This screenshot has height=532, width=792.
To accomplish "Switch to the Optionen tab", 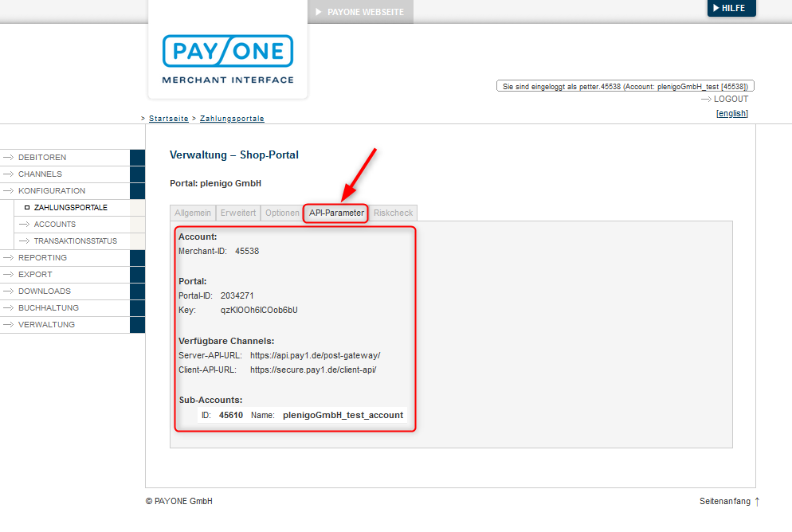I will (x=282, y=213).
